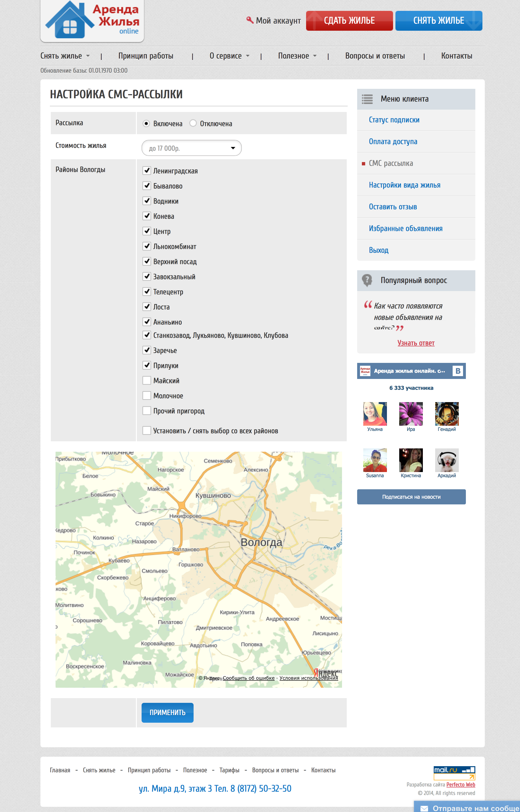
Task: Click the Узнать ответ link
Action: click(416, 343)
